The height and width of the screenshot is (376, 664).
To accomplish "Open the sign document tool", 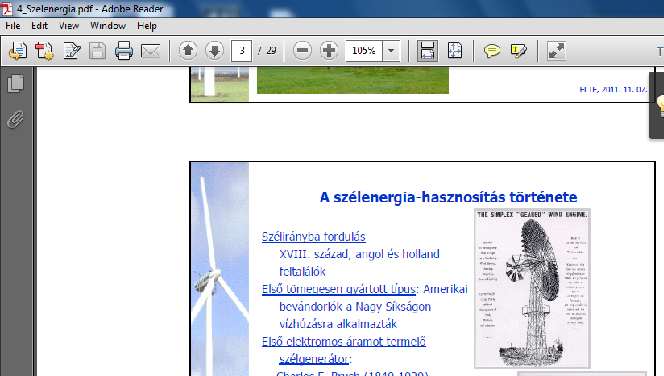I will pos(72,51).
